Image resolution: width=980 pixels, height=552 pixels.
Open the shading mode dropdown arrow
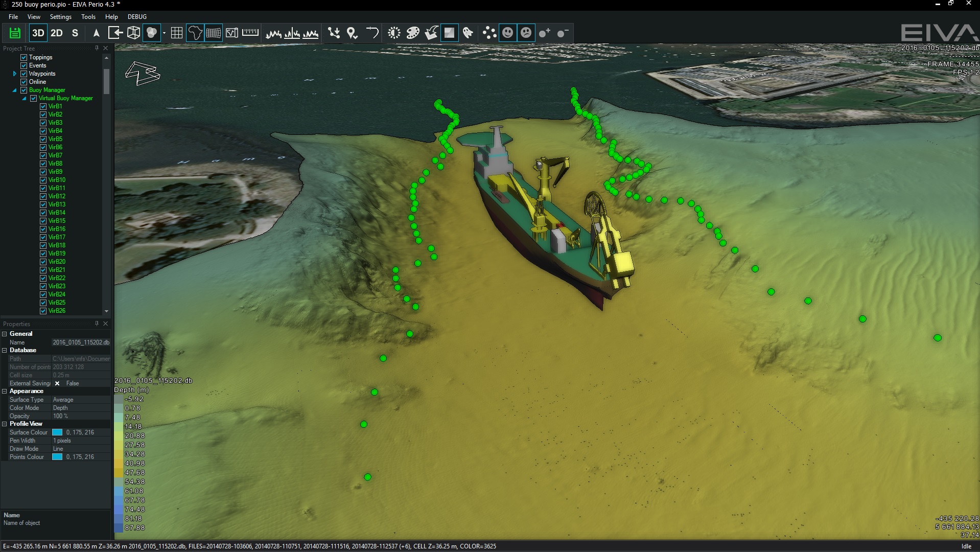(164, 33)
